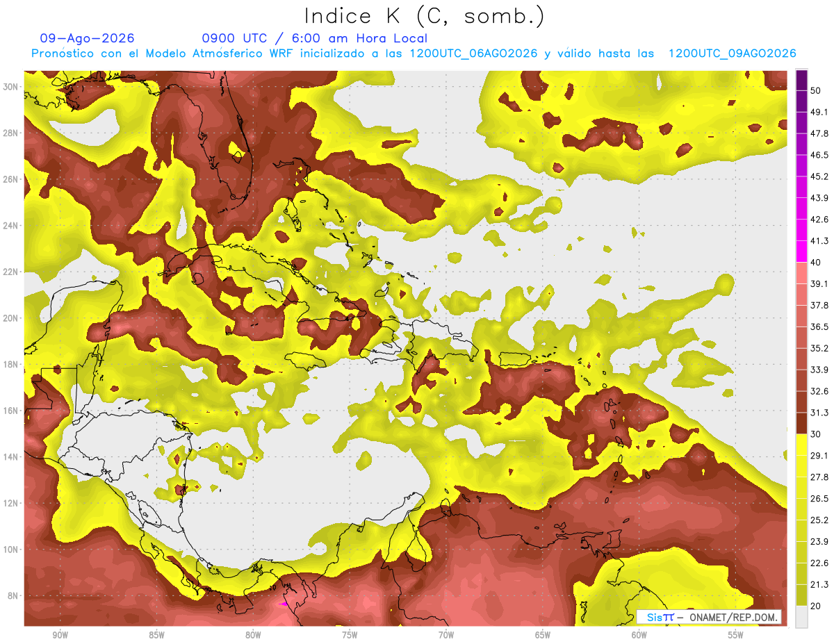
Task: Click the light gray colorbar swatch below 20
Action: pyautogui.click(x=801, y=617)
